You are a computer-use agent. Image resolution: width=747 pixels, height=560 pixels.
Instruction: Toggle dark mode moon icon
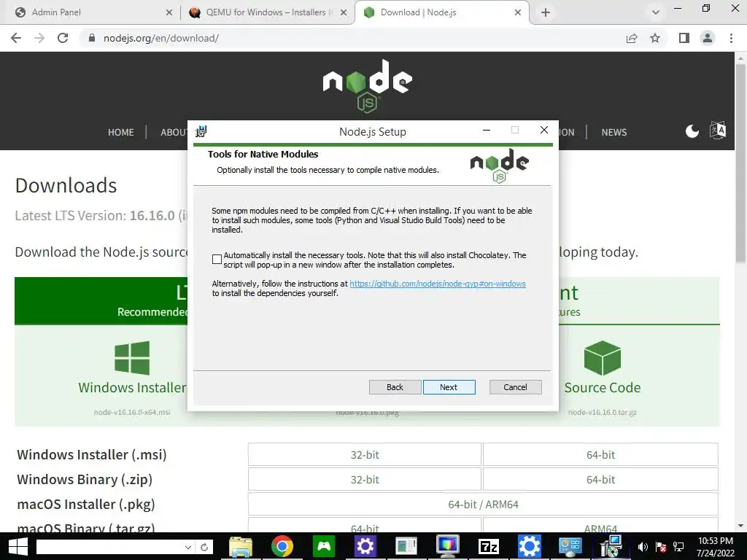point(692,131)
